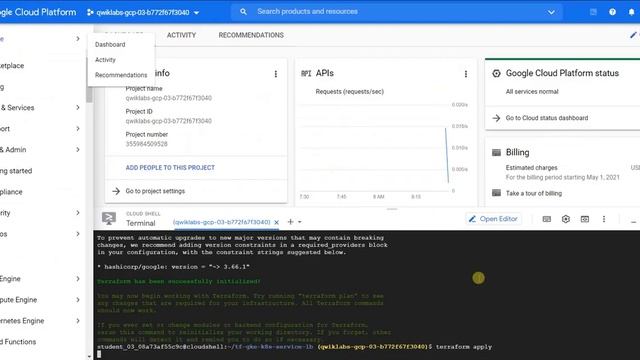This screenshot has width=640, height=360.
Task: Expand the top sidebar item chevron
Action: click(78, 39)
